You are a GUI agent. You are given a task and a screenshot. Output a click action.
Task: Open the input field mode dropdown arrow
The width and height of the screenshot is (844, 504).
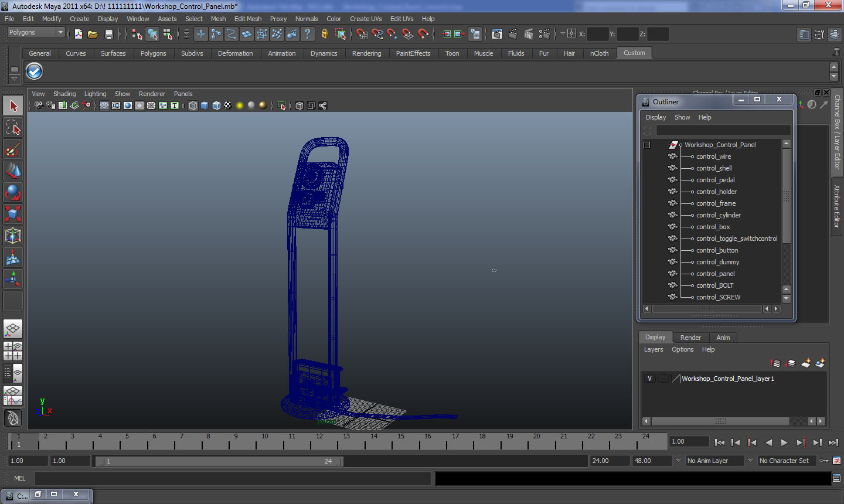tap(563, 34)
